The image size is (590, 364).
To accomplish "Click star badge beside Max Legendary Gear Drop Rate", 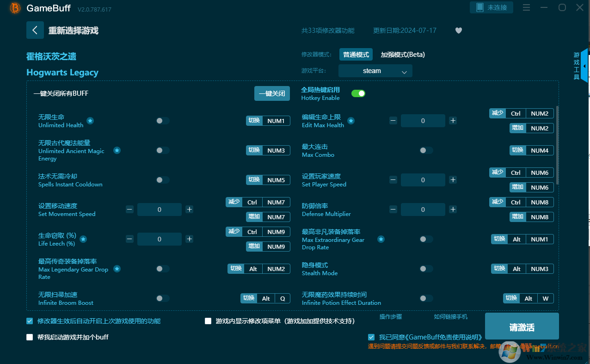I will (117, 269).
